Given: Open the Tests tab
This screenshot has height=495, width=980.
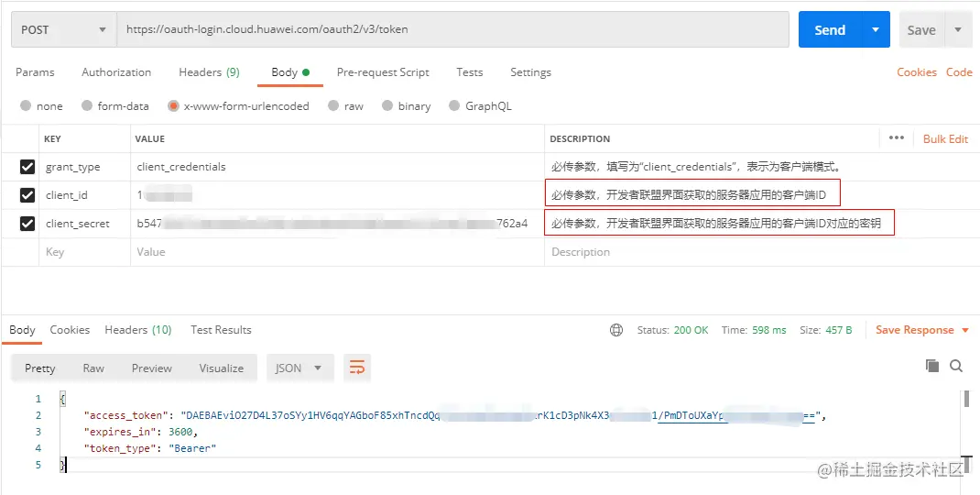Looking at the screenshot, I should 469,72.
